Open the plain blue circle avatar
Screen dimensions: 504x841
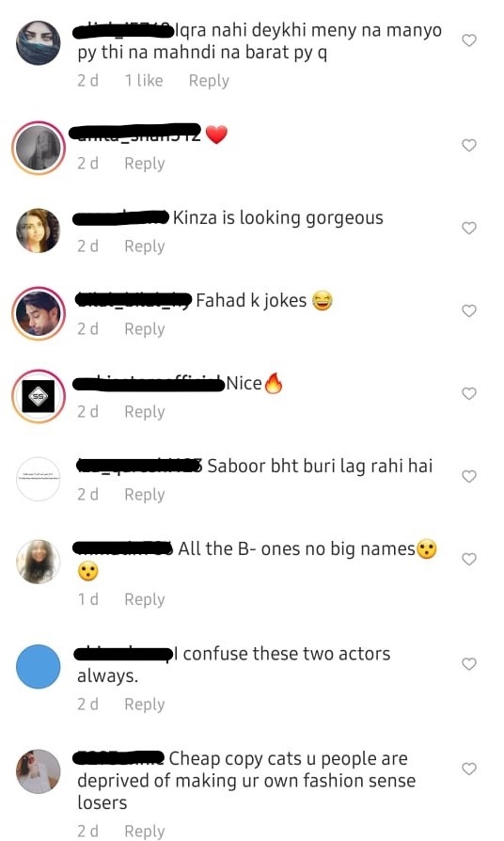point(38,667)
